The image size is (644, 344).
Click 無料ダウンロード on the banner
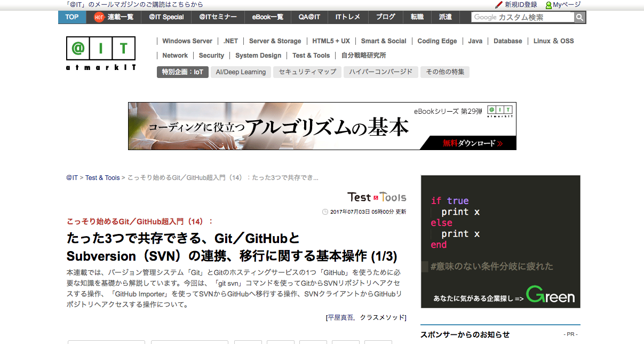(x=472, y=143)
